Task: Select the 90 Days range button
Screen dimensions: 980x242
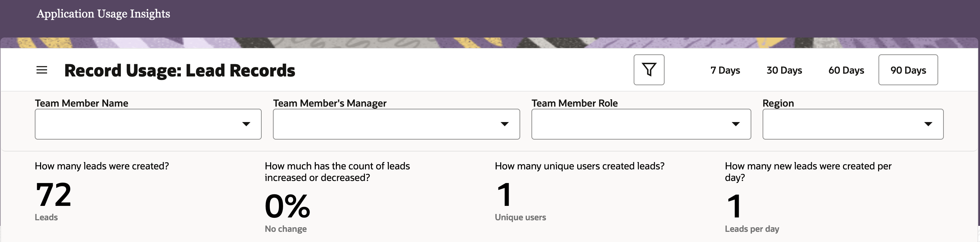Action: pos(908,70)
